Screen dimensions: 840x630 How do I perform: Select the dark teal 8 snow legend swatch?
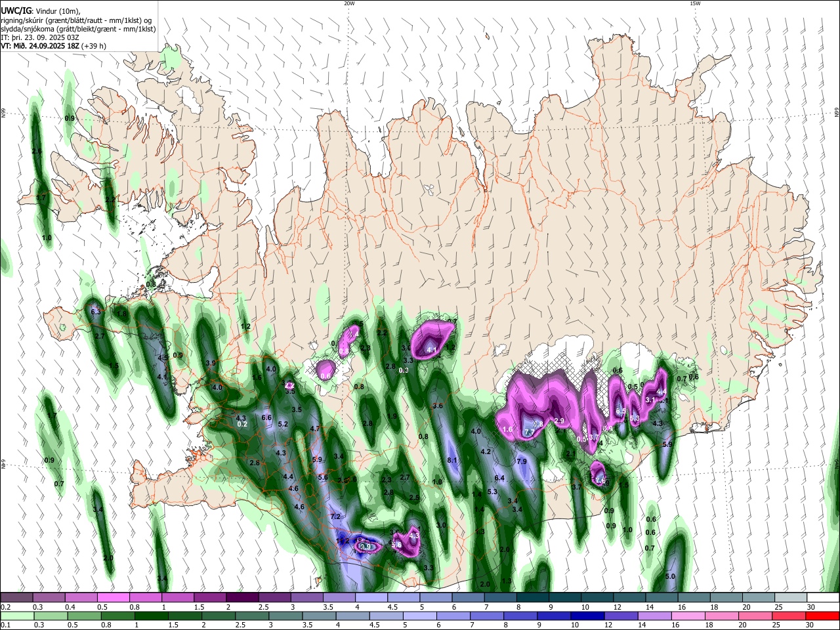(x=532, y=598)
